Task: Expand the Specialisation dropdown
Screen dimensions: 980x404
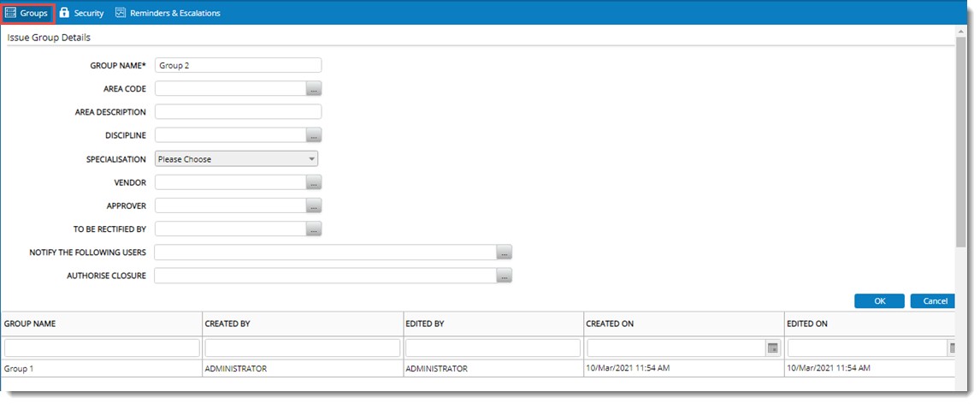Action: click(x=236, y=158)
